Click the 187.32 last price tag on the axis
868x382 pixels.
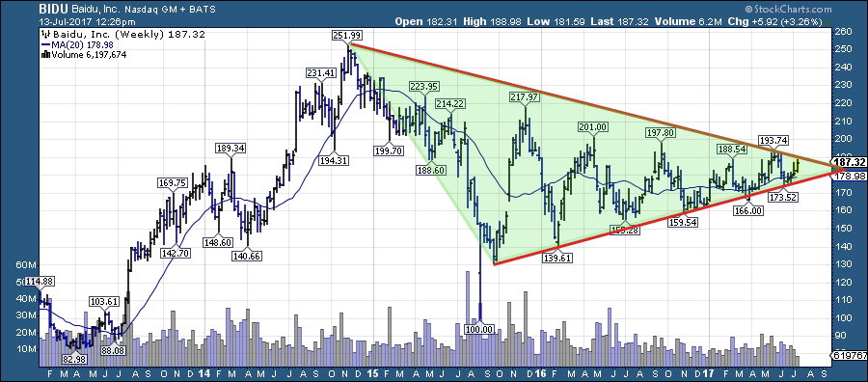[x=849, y=162]
